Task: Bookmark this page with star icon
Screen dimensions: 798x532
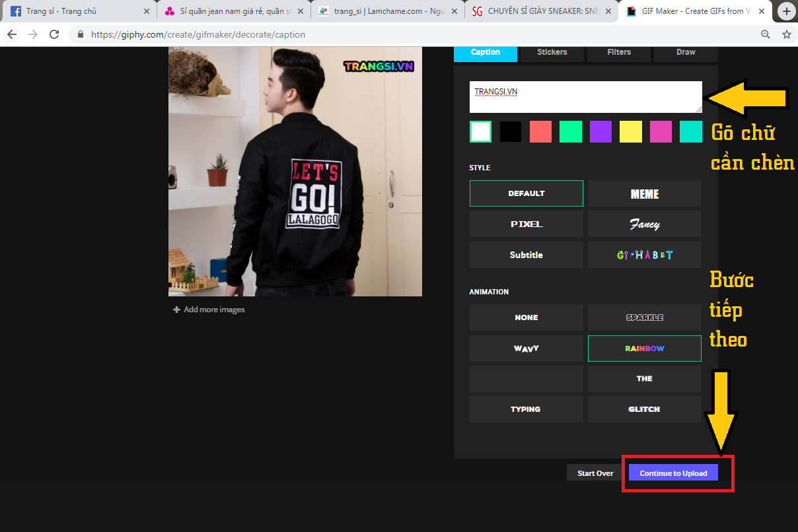Action: click(x=786, y=34)
